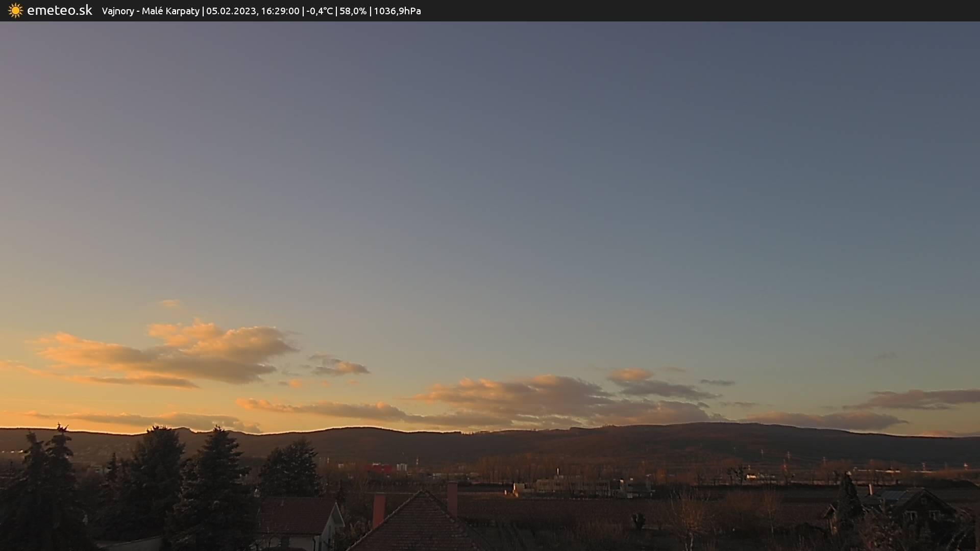Click the orange chimney on foreground roof
The width and height of the screenshot is (980, 551).
pyautogui.click(x=379, y=509)
